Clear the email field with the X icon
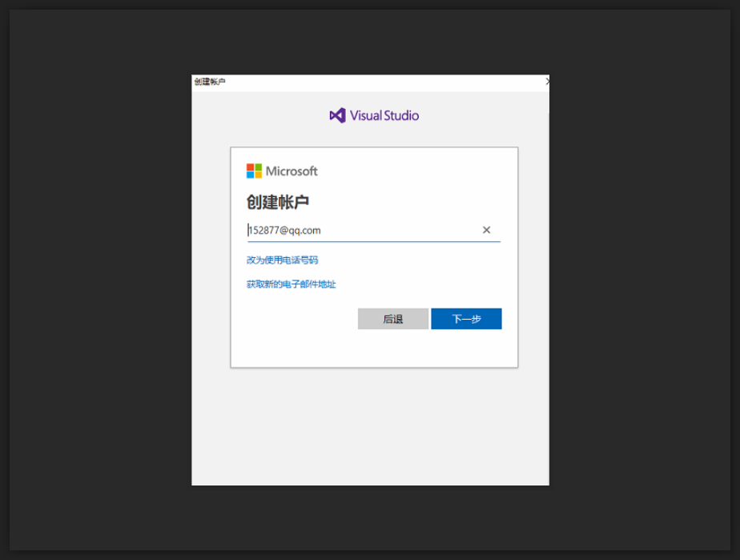 click(486, 230)
